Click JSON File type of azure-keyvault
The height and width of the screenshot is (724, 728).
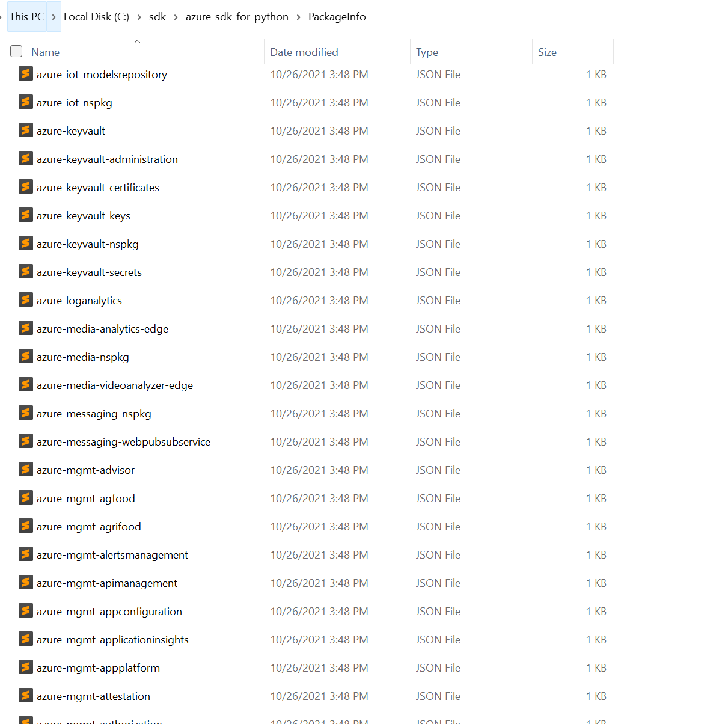point(438,131)
